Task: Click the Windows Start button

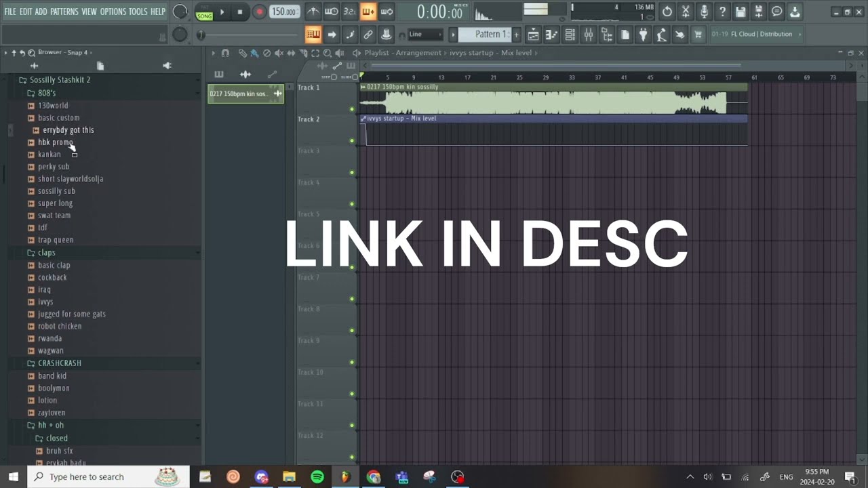Action: (13, 476)
